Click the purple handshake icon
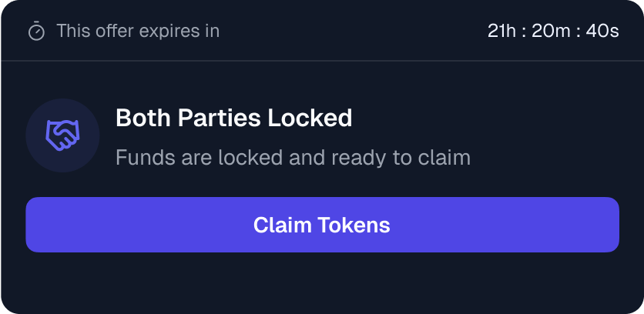The width and height of the screenshot is (644, 314). (62, 135)
